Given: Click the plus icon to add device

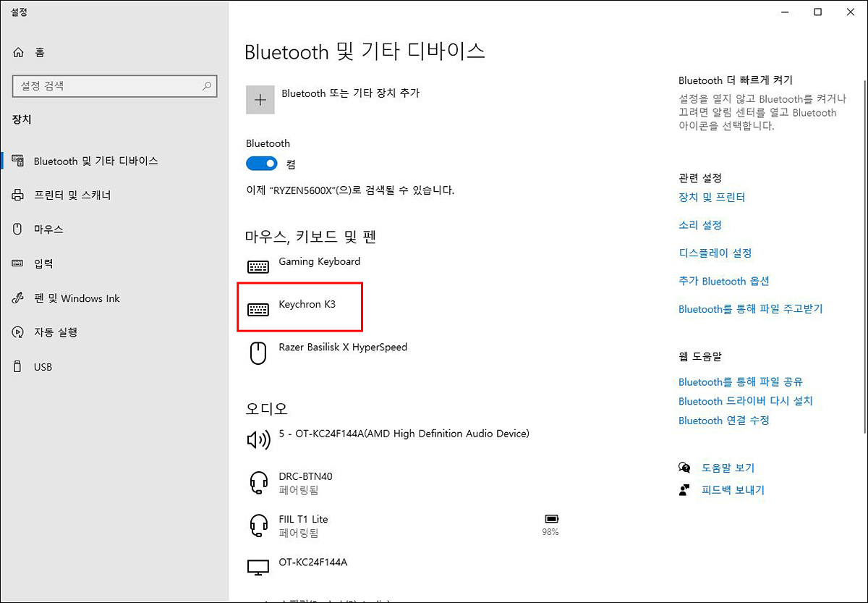Looking at the screenshot, I should point(260,100).
